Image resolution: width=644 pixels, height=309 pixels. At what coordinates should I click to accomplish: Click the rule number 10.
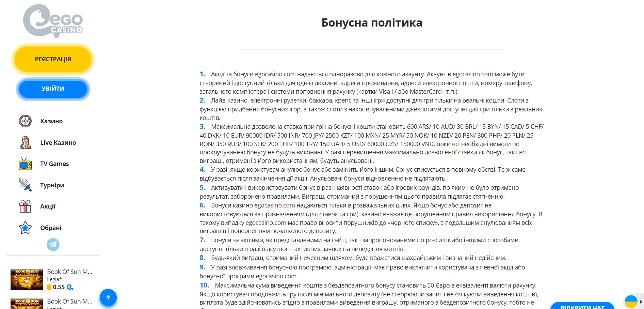204,285
